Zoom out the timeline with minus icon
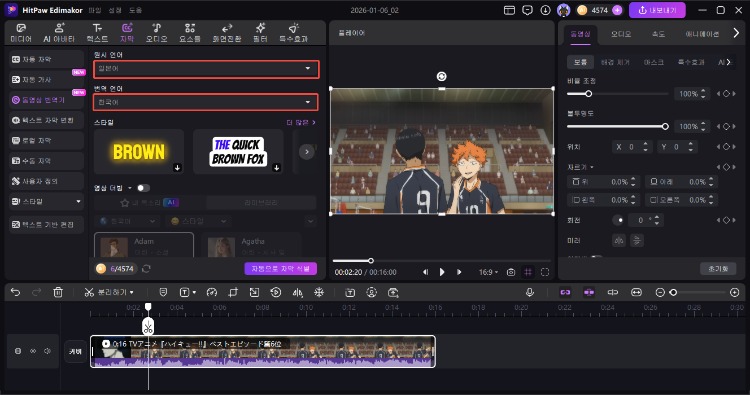The height and width of the screenshot is (395, 750). point(660,292)
